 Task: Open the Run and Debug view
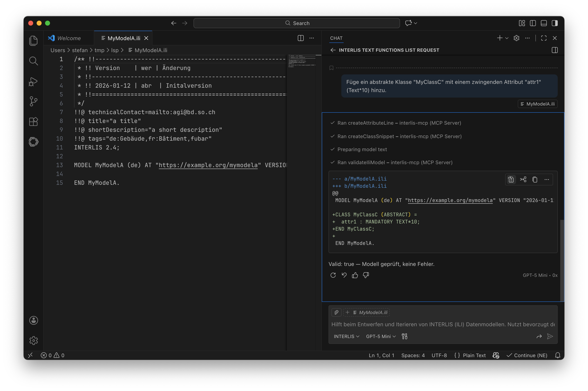33,81
